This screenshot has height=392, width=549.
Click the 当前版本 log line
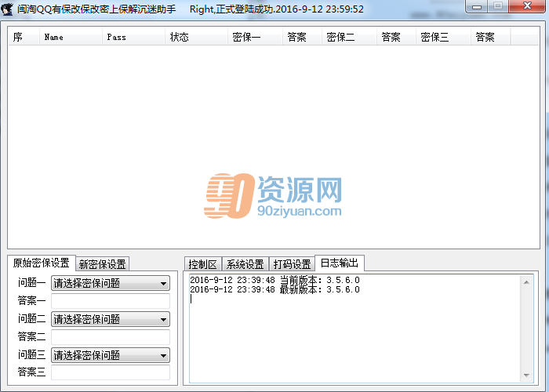(274, 280)
